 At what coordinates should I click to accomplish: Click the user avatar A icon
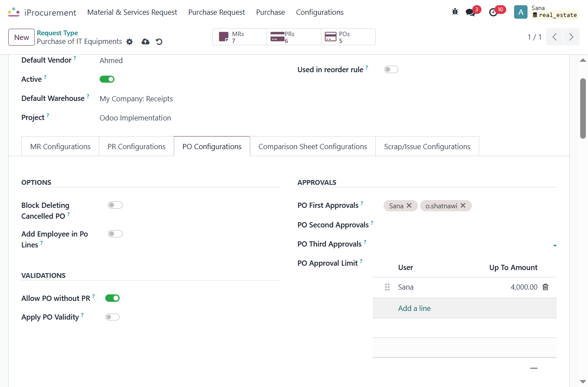[521, 12]
